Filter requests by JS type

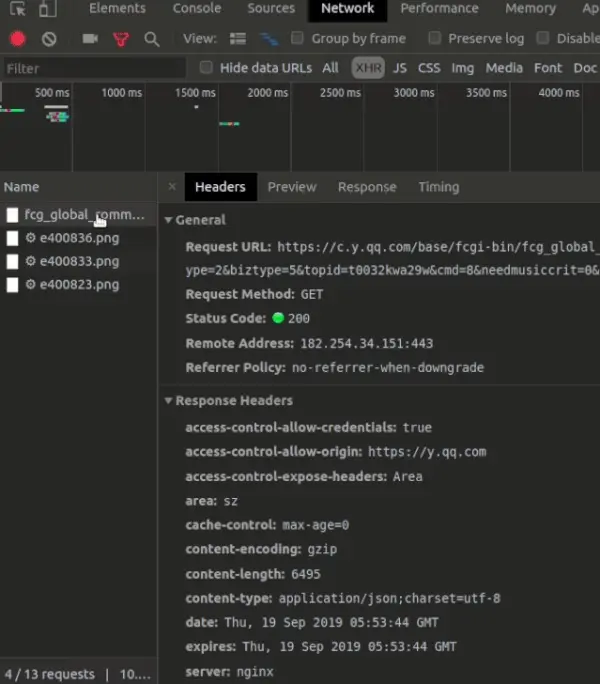click(399, 68)
